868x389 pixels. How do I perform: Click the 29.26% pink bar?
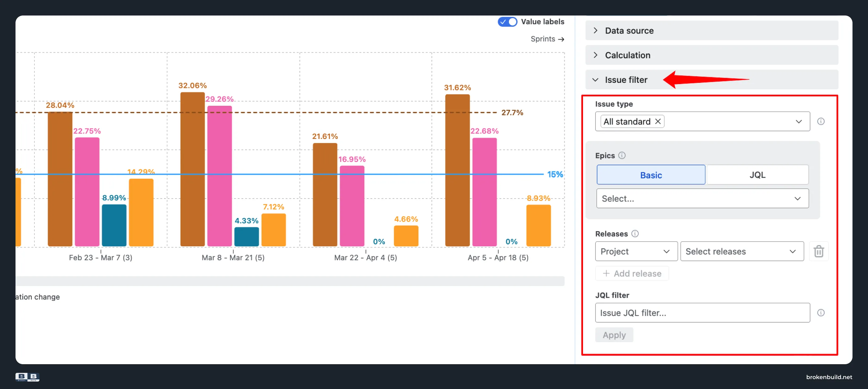tap(220, 176)
